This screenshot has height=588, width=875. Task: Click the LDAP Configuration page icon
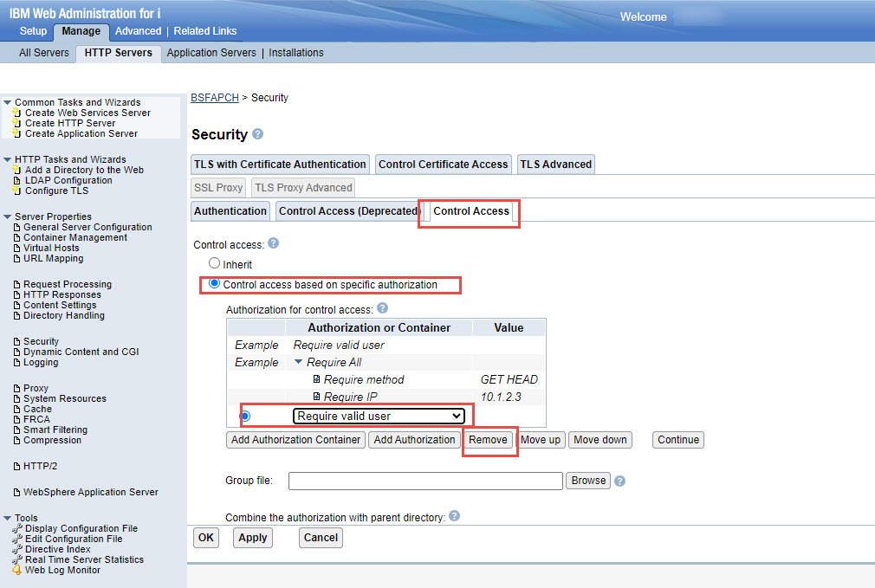[16, 180]
